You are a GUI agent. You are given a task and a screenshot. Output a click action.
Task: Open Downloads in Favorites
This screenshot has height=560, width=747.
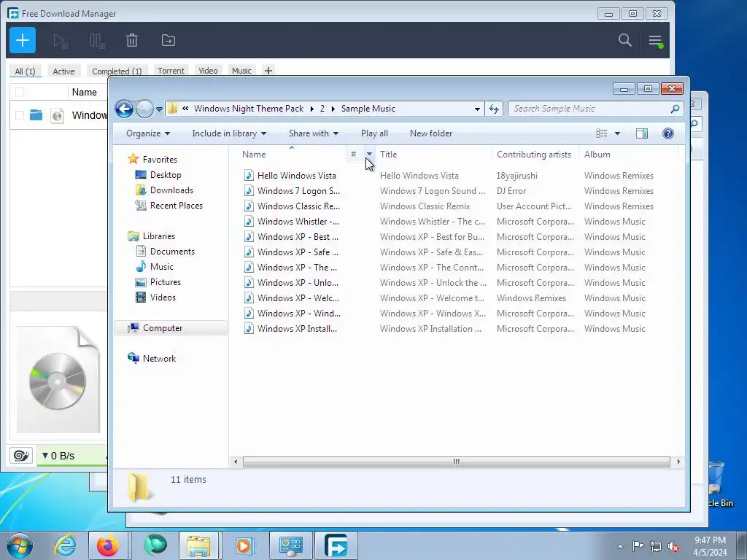171,190
